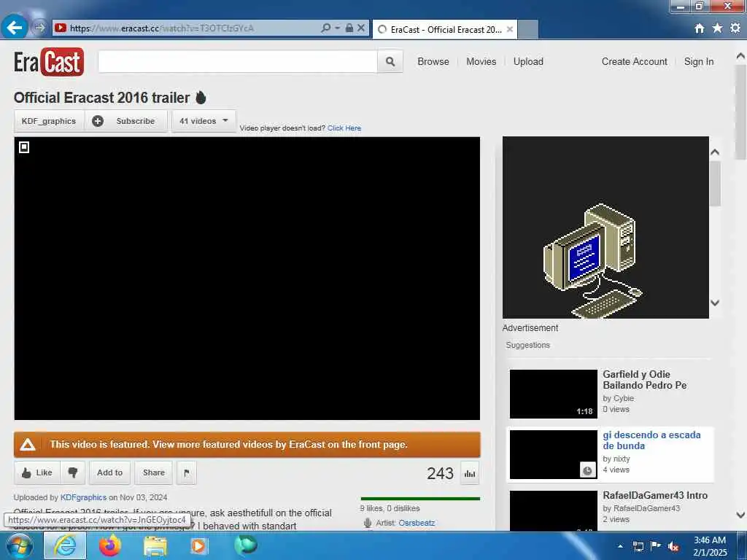Click watch-later clock icon on nixty video

(x=587, y=470)
